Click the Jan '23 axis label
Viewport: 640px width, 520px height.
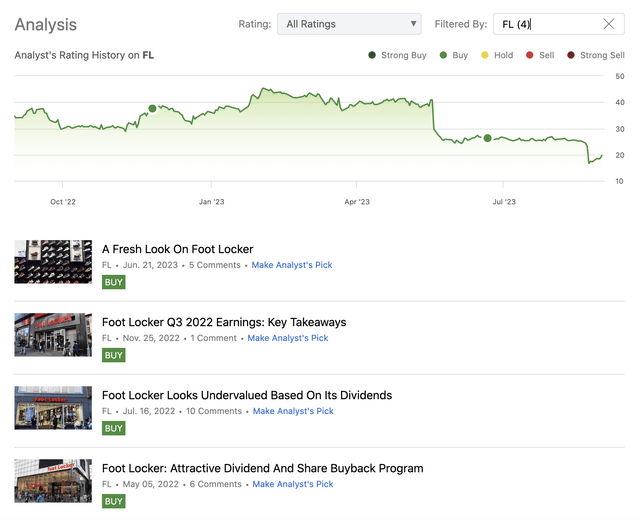pyautogui.click(x=211, y=202)
